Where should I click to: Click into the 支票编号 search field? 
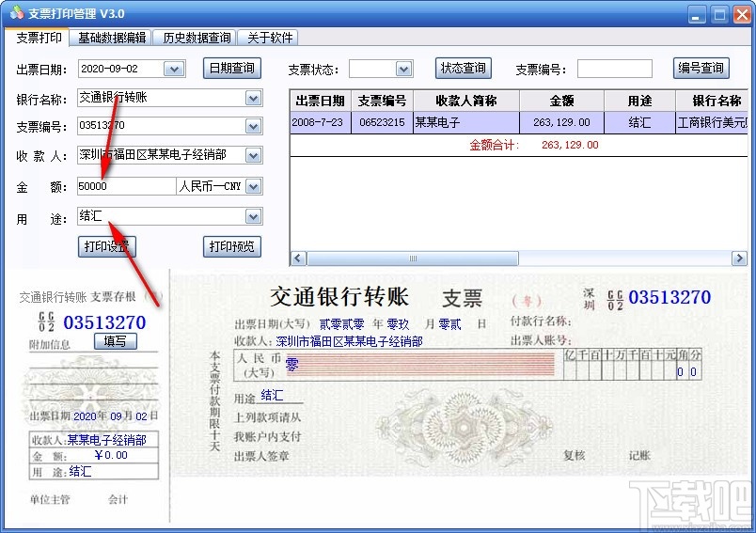[x=615, y=69]
